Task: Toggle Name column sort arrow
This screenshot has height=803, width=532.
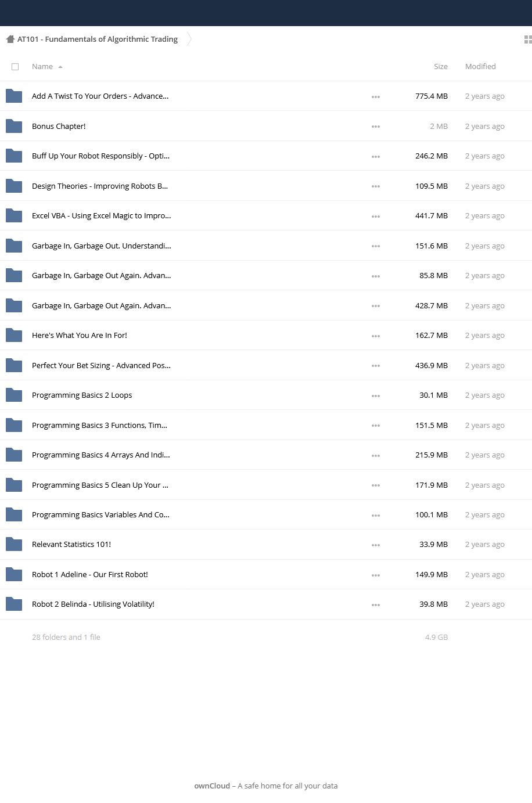Action: click(x=60, y=67)
